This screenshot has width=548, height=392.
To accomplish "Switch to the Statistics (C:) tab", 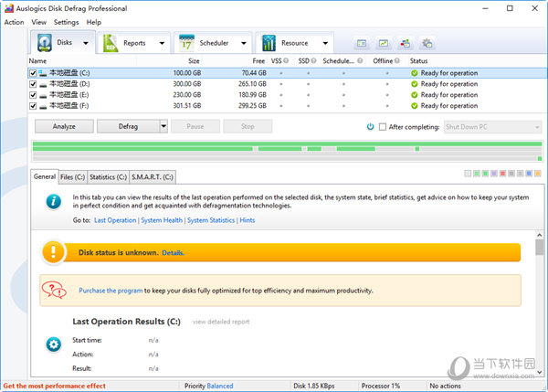I will (108, 177).
